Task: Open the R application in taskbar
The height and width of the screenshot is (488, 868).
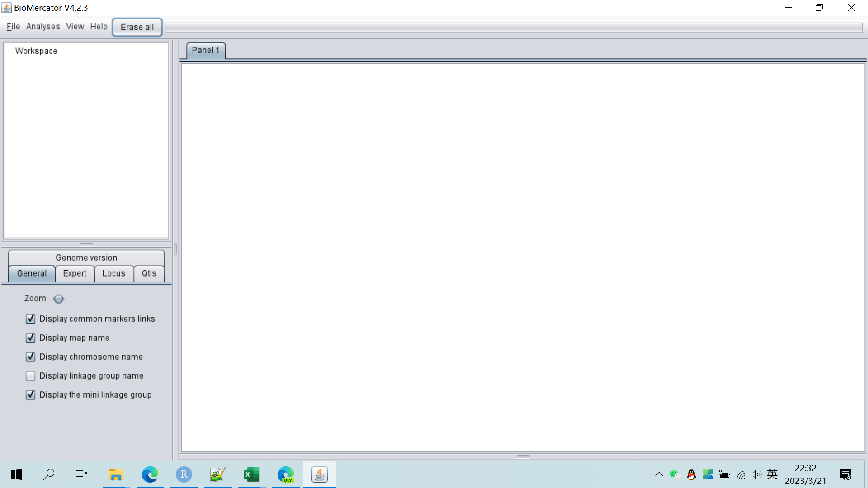Action: 184,474
